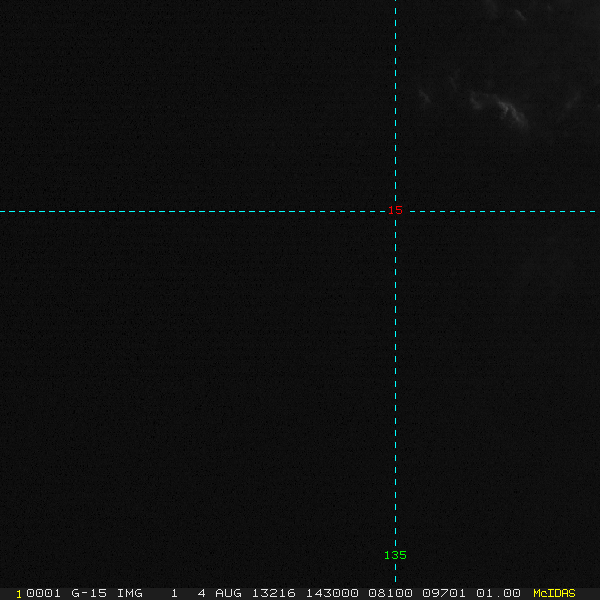Click the faint cloud streak at the top edge

click(x=517, y=13)
